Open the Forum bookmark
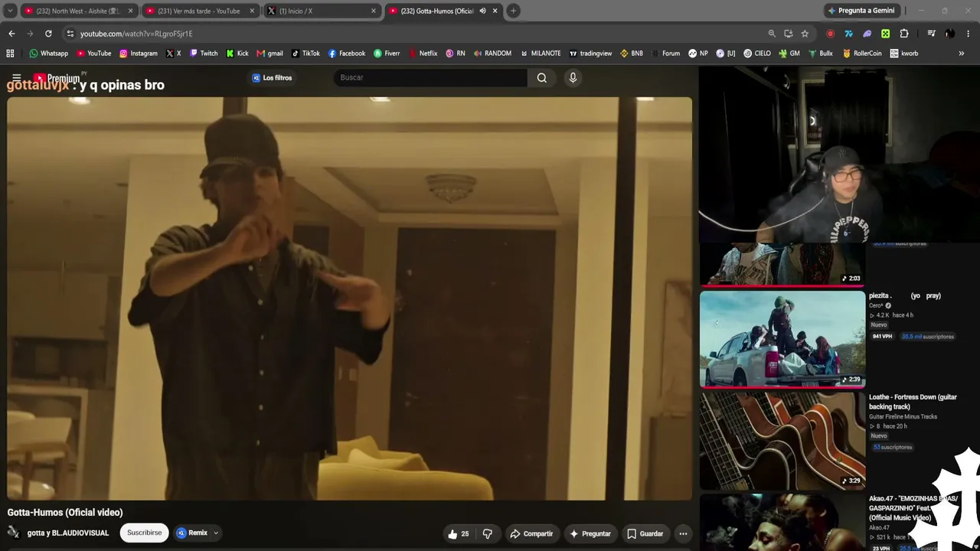Viewport: 980px width, 551px height. pos(665,54)
